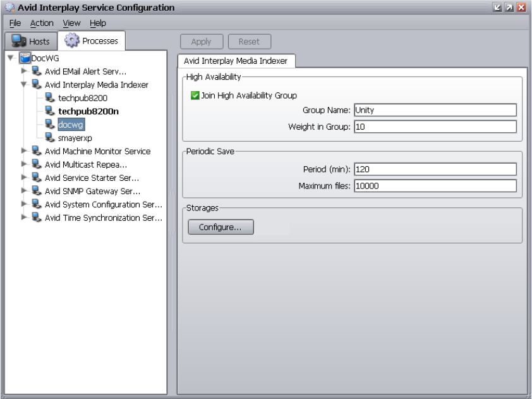Close the Avid Interplay Service Configuration window

521,7
